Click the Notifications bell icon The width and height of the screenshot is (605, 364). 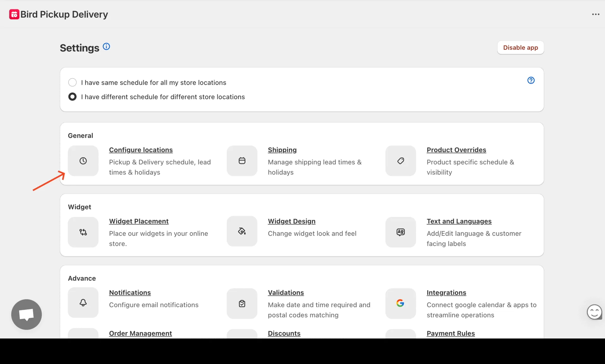pos(83,303)
